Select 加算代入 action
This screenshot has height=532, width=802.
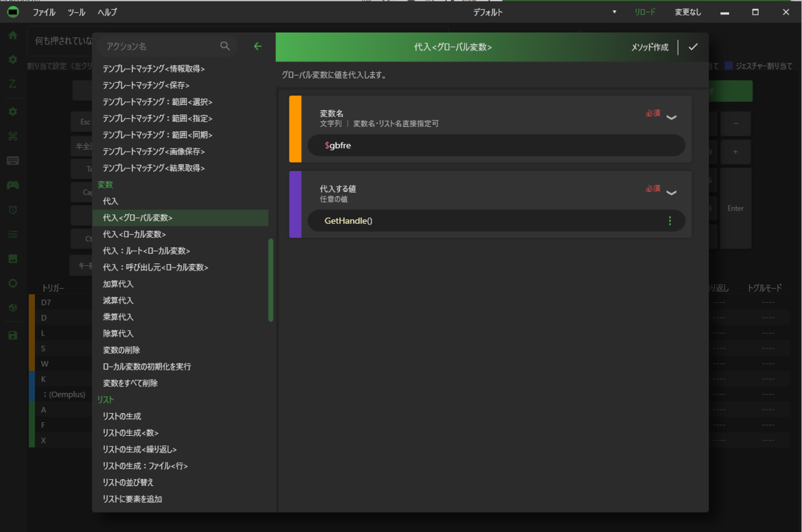coord(180,284)
